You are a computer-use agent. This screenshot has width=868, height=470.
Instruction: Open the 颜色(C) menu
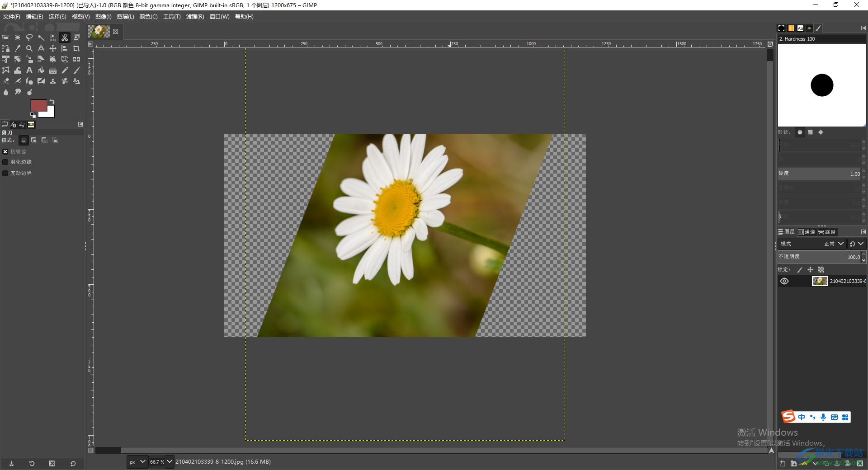[149, 17]
